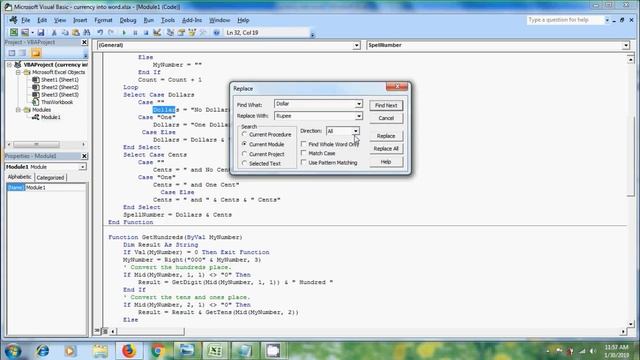
Task: Select Sheet2 (Sheet2) in project tree
Action: tap(60, 87)
